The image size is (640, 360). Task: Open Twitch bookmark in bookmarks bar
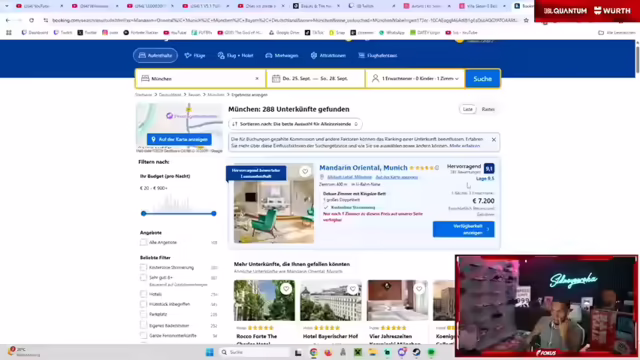[62, 33]
